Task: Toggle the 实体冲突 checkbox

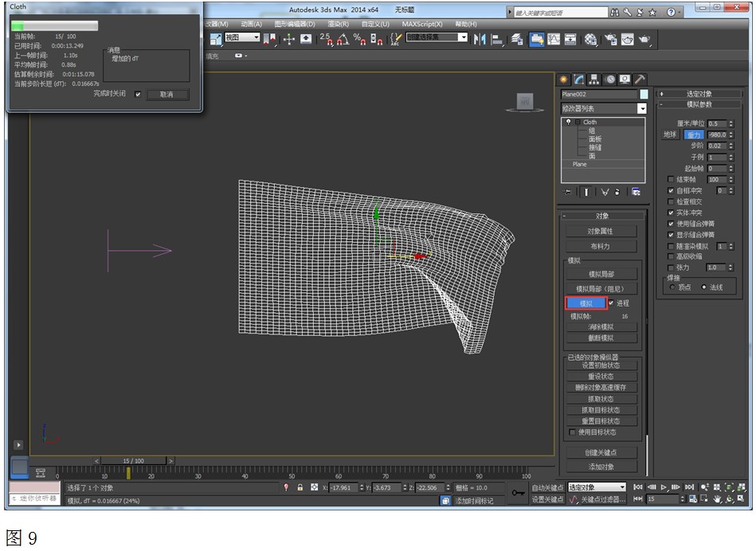Action: tap(670, 213)
